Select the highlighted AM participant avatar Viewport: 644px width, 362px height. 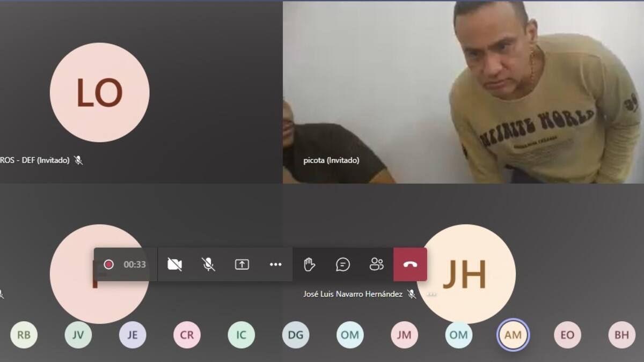tap(513, 335)
